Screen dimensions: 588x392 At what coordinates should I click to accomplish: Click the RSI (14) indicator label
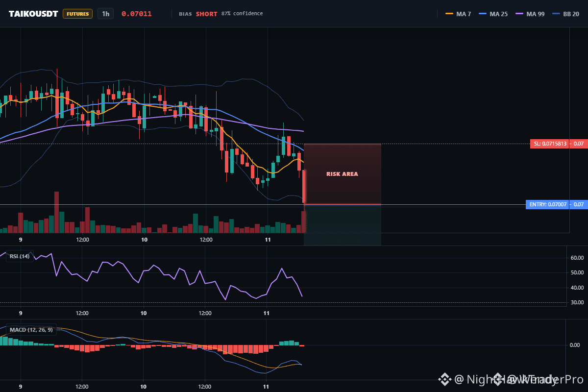pyautogui.click(x=20, y=256)
